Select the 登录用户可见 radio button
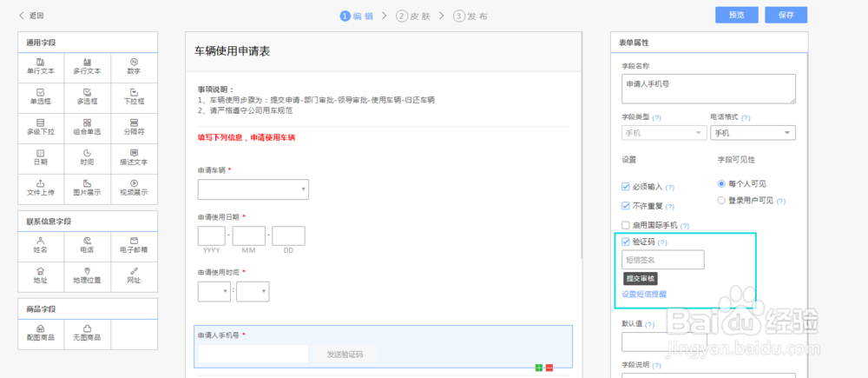Viewport: 868px width, 378px height. click(x=721, y=201)
